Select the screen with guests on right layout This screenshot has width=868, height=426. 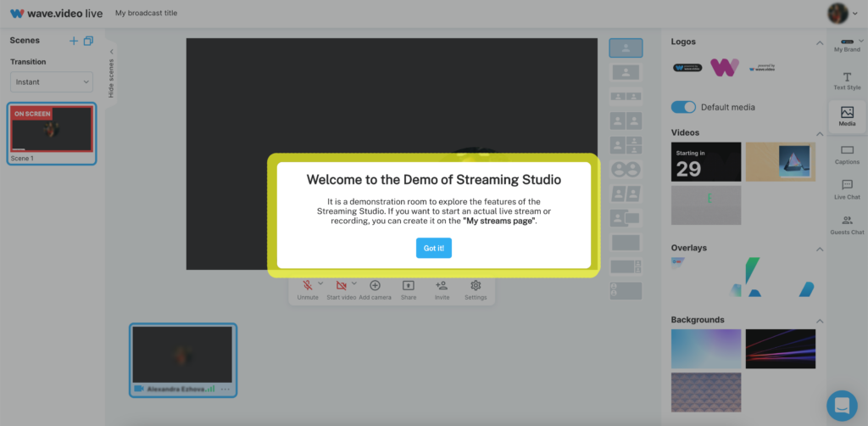pos(626,267)
